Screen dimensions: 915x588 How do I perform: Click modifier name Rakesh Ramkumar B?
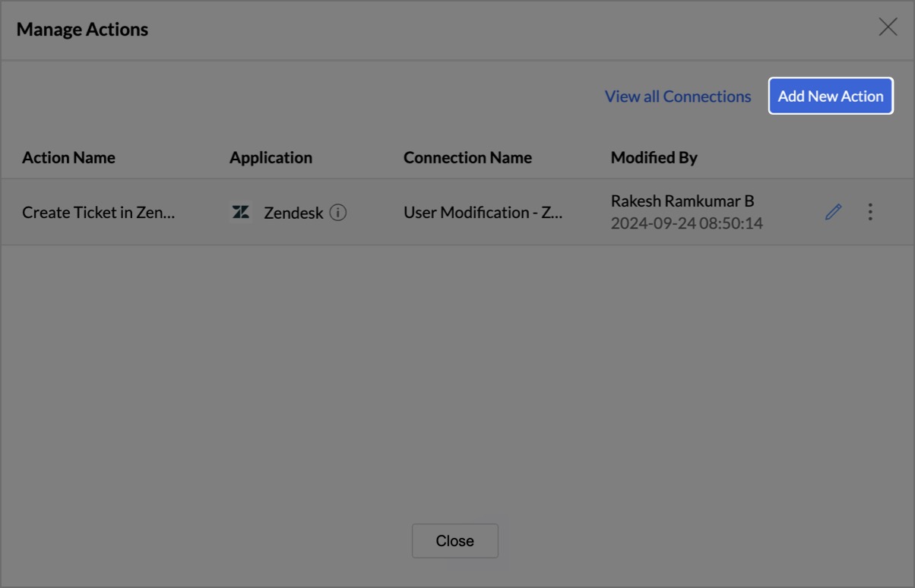(682, 201)
